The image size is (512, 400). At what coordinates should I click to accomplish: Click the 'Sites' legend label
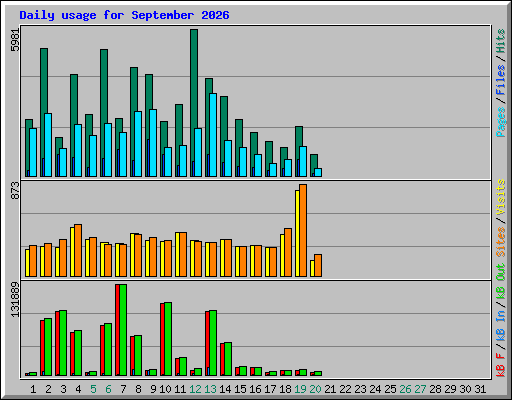[x=501, y=242]
